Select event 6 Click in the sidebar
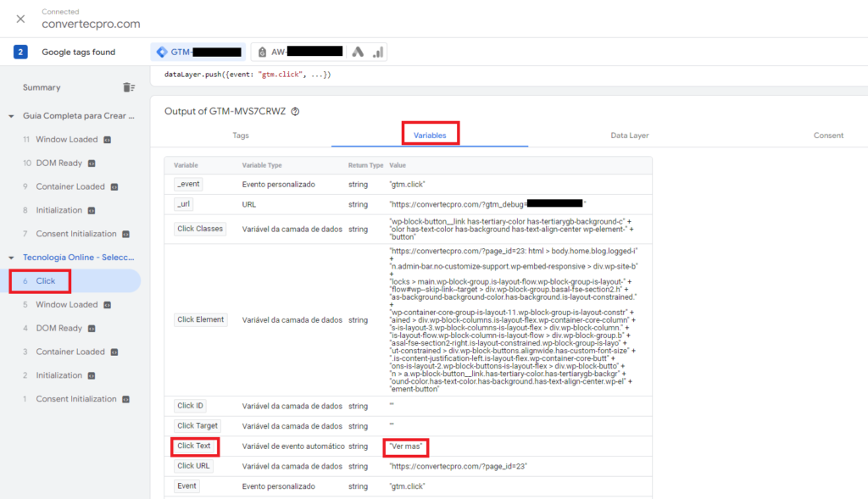This screenshot has width=868, height=499. click(x=70, y=281)
